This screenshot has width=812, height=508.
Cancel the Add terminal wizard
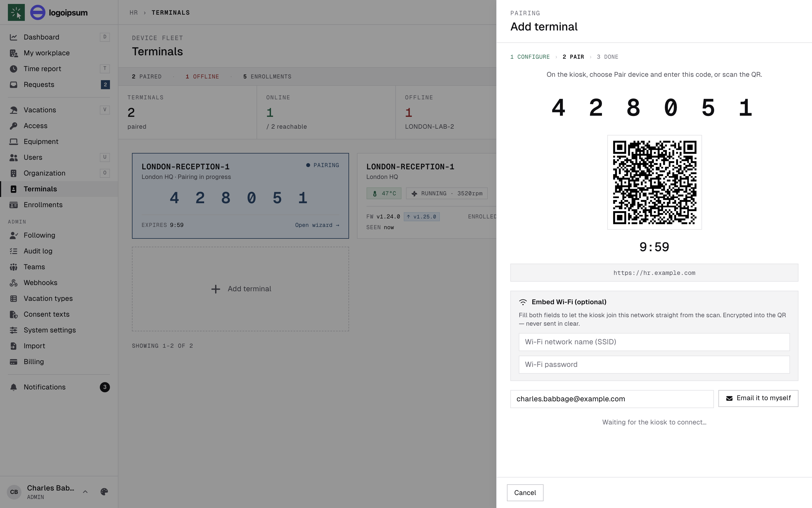tap(525, 492)
